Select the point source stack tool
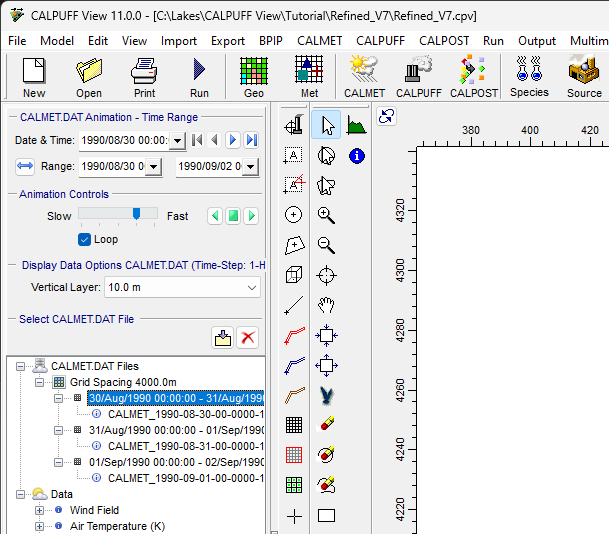The height and width of the screenshot is (534, 609). (294, 125)
